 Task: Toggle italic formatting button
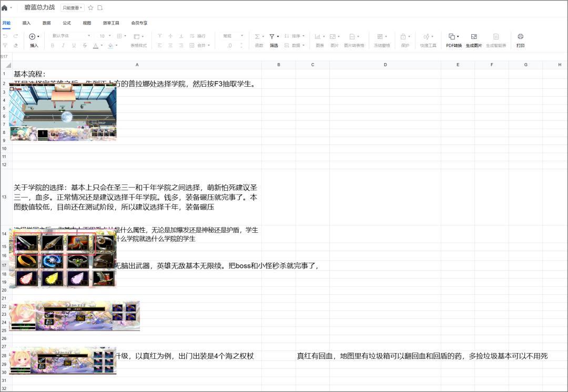point(63,46)
